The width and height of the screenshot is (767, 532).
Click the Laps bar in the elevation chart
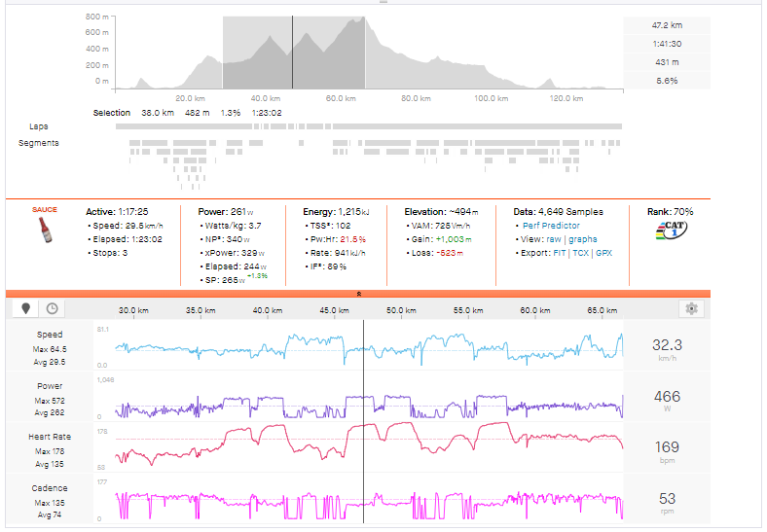click(x=375, y=126)
